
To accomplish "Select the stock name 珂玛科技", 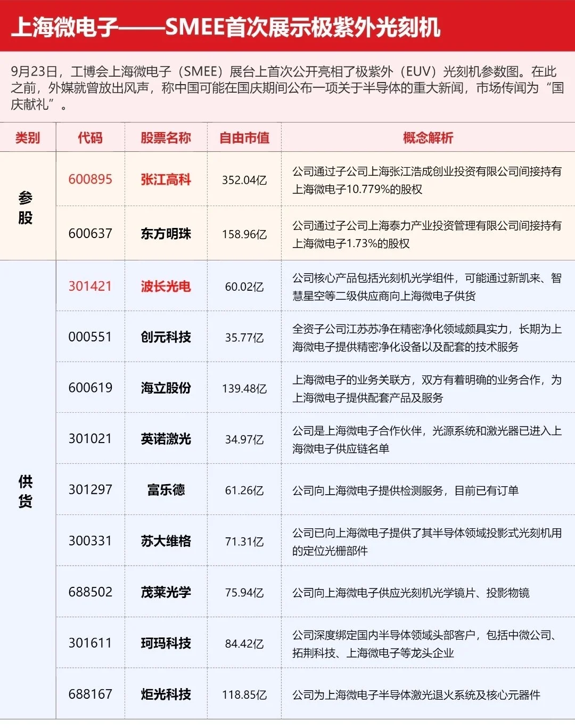I will 165,643.
